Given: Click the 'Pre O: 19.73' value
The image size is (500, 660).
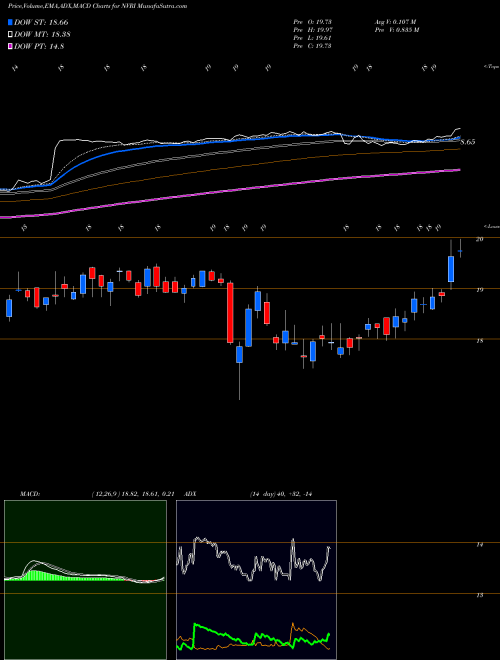Looking at the screenshot, I should pyautogui.click(x=312, y=21).
